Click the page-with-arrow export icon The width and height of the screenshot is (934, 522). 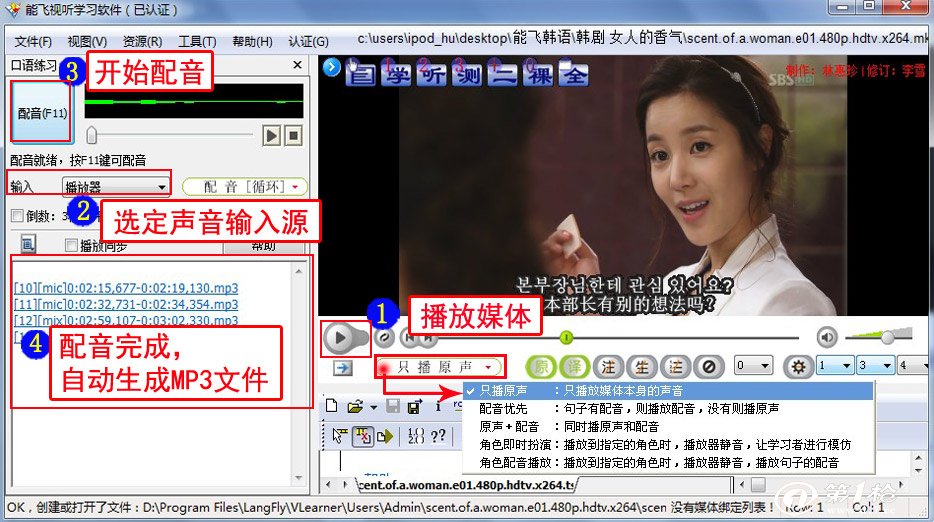click(x=385, y=436)
